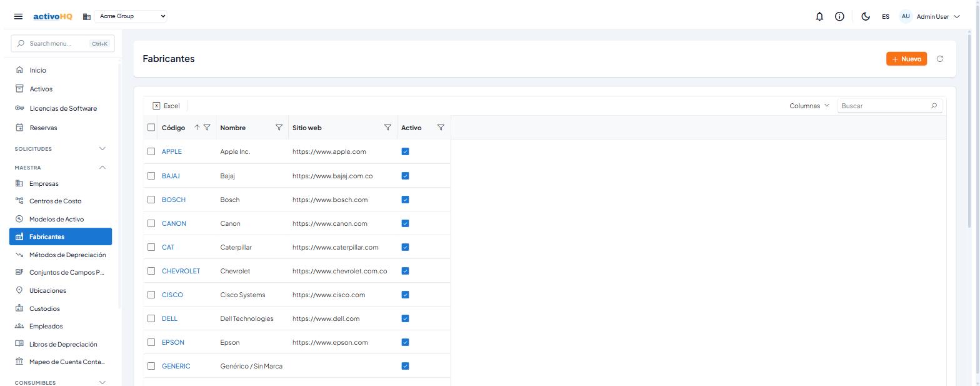Viewport: 980px width, 386px height.
Task: Go to Inicio in sidebar
Action: click(61, 70)
